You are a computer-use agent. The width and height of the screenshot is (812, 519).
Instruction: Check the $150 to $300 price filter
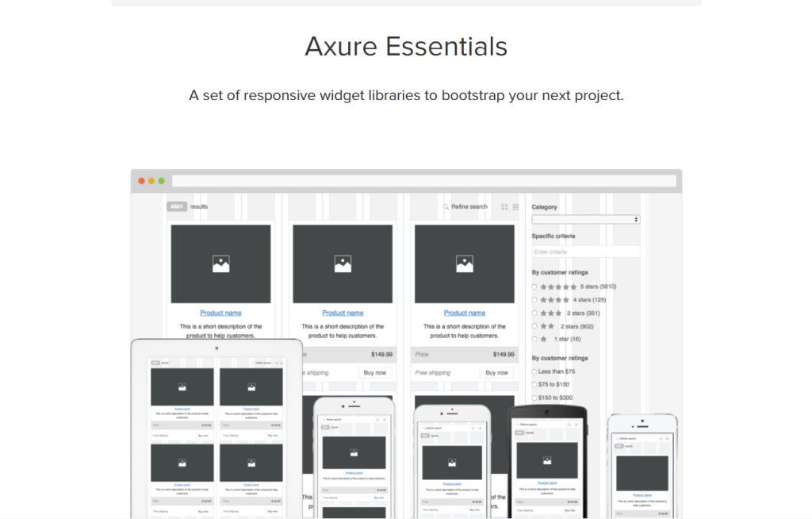pos(534,398)
